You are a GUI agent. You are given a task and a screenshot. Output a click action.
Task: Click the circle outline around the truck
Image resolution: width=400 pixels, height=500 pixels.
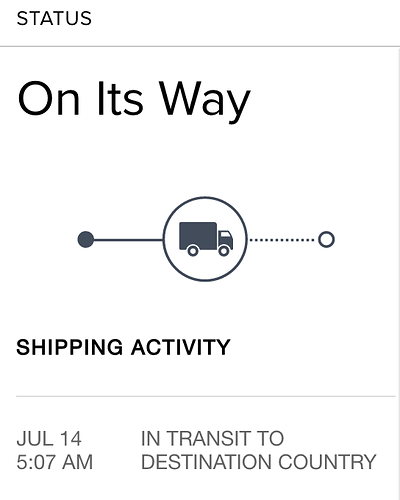[205, 198]
